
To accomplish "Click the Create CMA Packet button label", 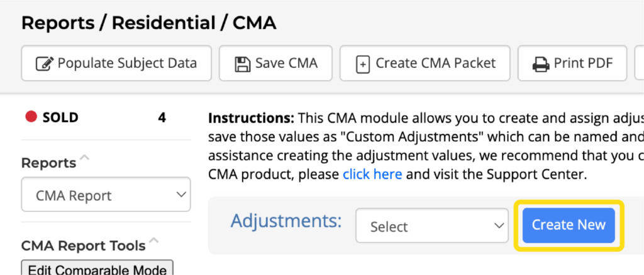I will coord(436,64).
